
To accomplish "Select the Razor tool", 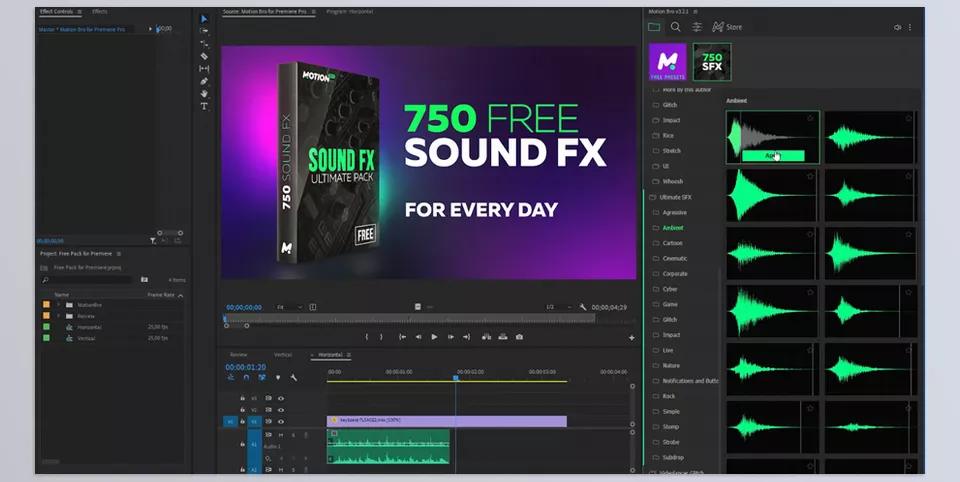I will [204, 56].
